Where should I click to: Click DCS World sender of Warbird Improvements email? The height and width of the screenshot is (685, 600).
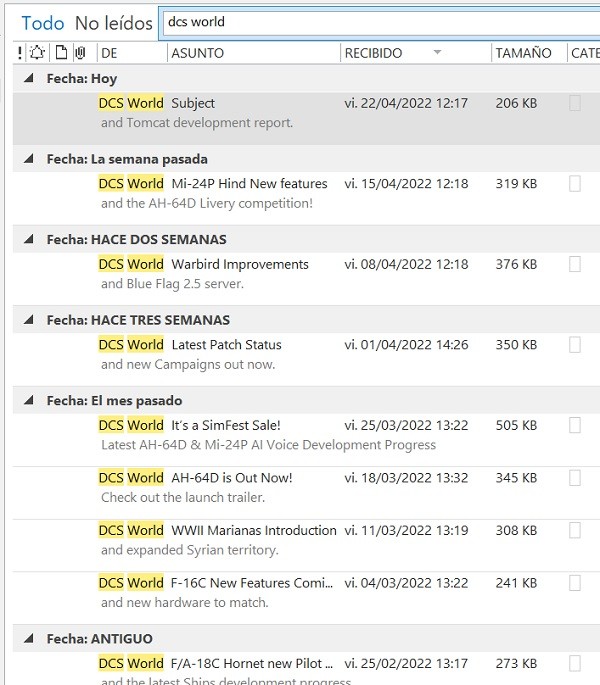[x=131, y=264]
